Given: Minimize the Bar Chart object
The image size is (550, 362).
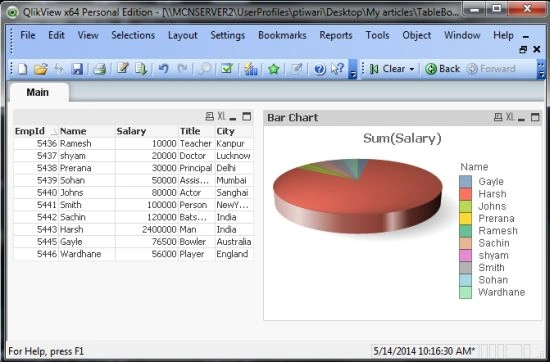Looking at the screenshot, I should [521, 119].
